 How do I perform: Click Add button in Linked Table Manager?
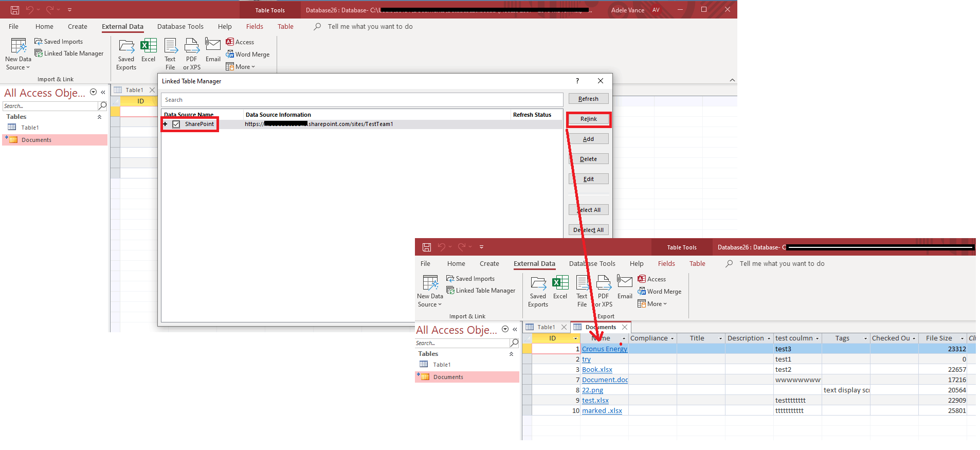pyautogui.click(x=589, y=139)
